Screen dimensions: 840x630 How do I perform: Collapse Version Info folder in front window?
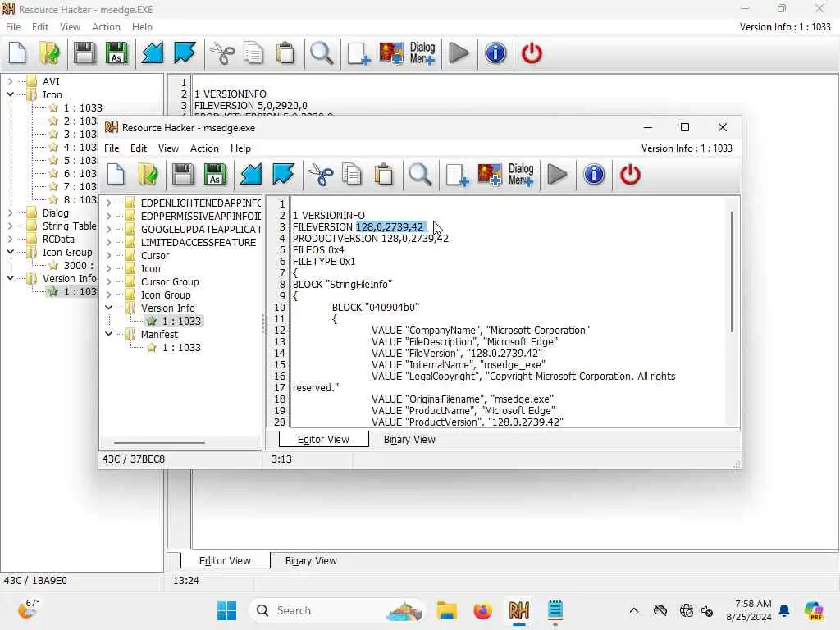109,308
